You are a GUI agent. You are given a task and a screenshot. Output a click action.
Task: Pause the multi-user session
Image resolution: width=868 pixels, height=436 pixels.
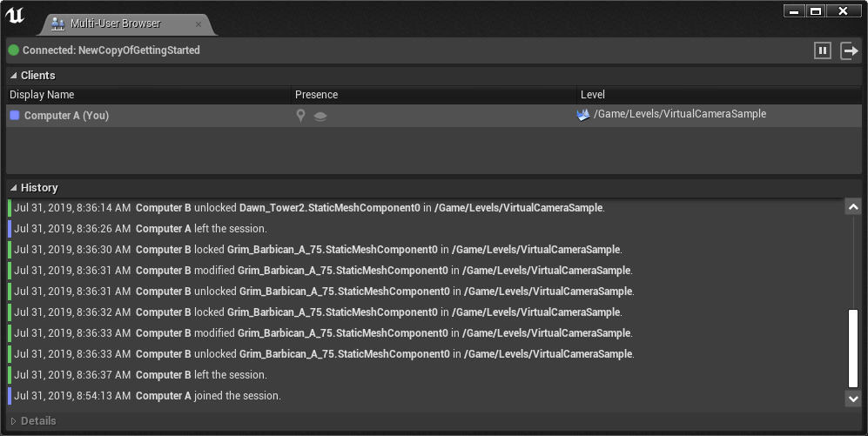pos(823,50)
